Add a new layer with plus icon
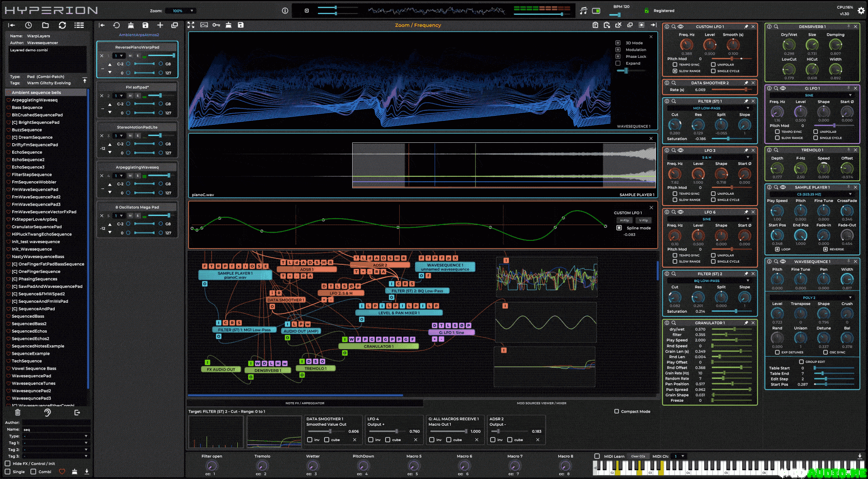The width and height of the screenshot is (868, 479). click(160, 25)
